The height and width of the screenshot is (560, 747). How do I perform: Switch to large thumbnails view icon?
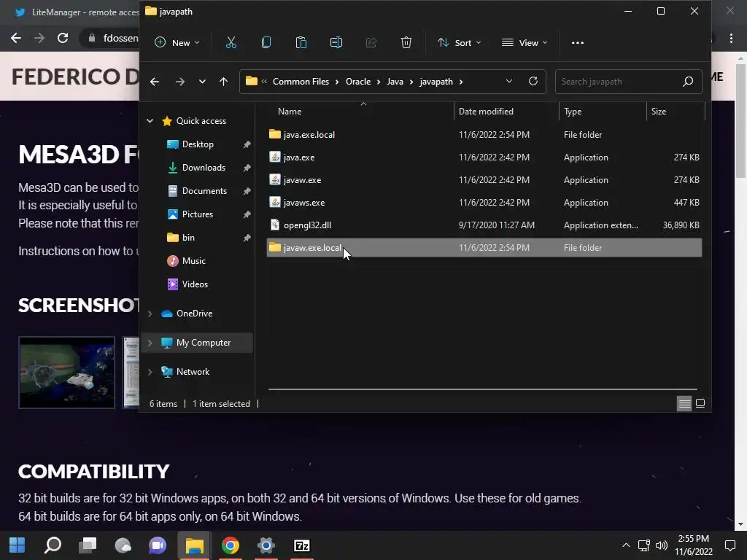pos(700,404)
